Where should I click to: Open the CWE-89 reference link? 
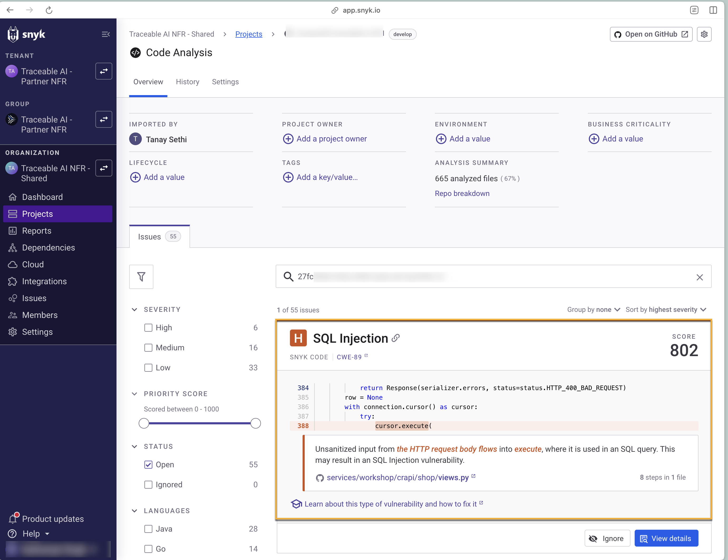pos(352,357)
